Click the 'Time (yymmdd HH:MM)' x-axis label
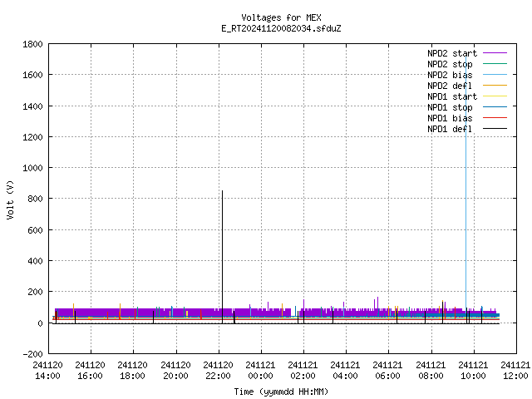The width and height of the screenshot is (532, 399). tap(281, 392)
